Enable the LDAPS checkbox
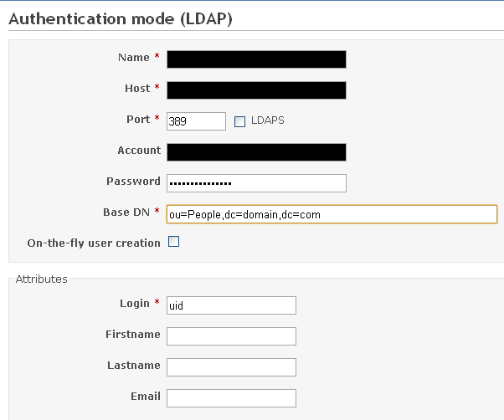 [239, 121]
